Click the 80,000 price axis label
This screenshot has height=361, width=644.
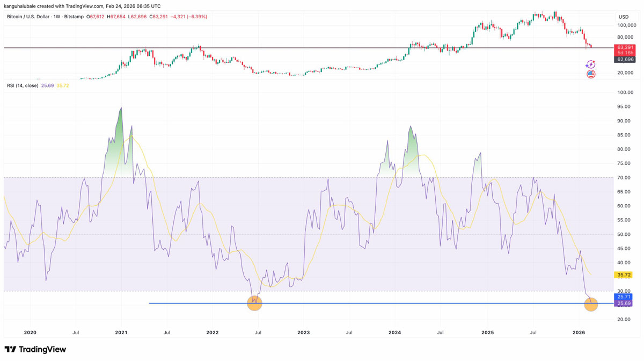point(626,37)
